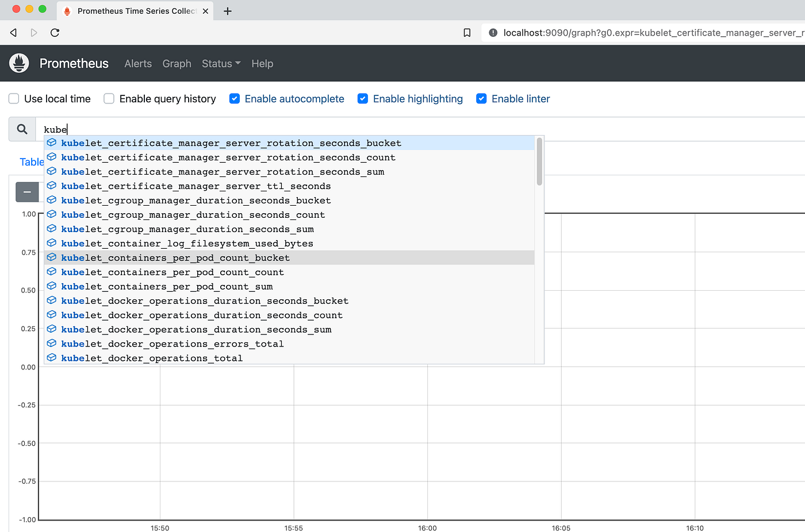The image size is (805, 532).
Task: Click the bookmark icon in address bar
Action: coord(467,33)
